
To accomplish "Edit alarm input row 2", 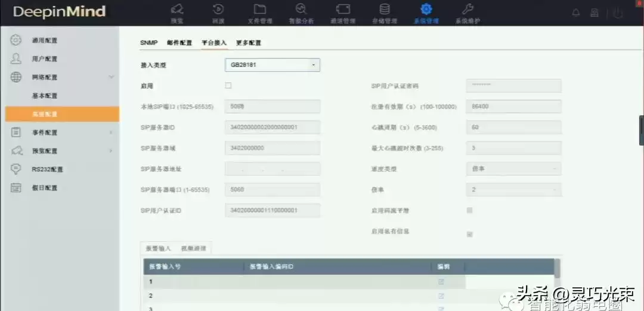I will click(441, 296).
